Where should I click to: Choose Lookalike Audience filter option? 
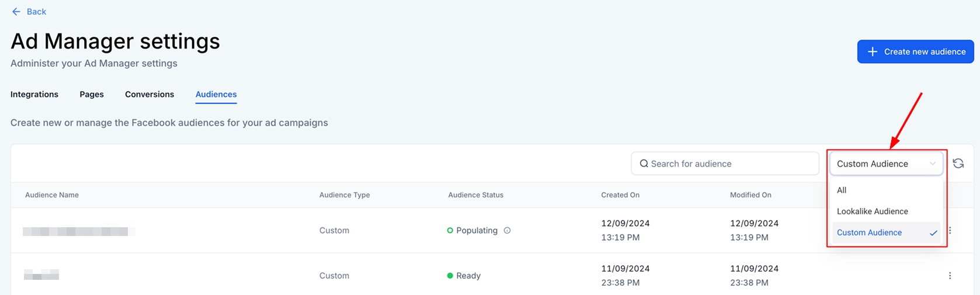872,211
